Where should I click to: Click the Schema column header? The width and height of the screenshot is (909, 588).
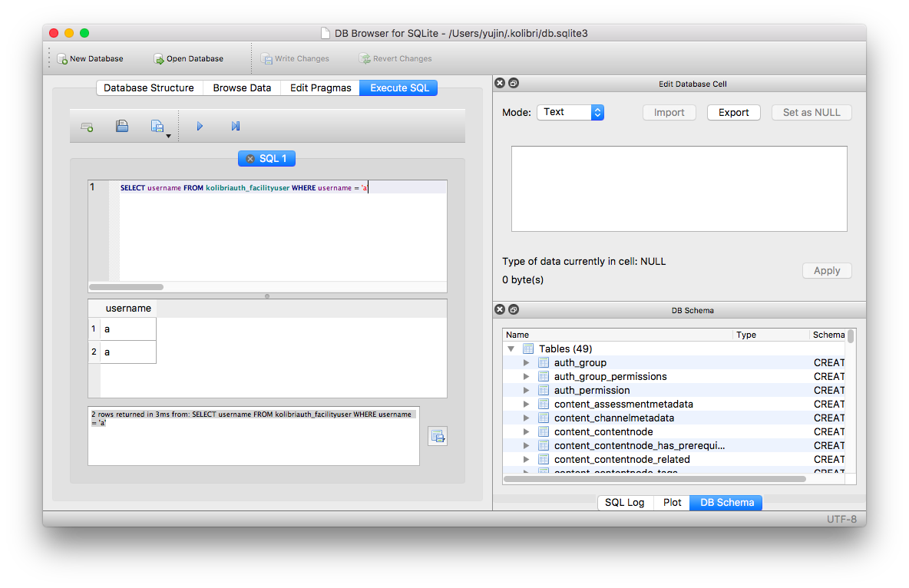pos(828,335)
